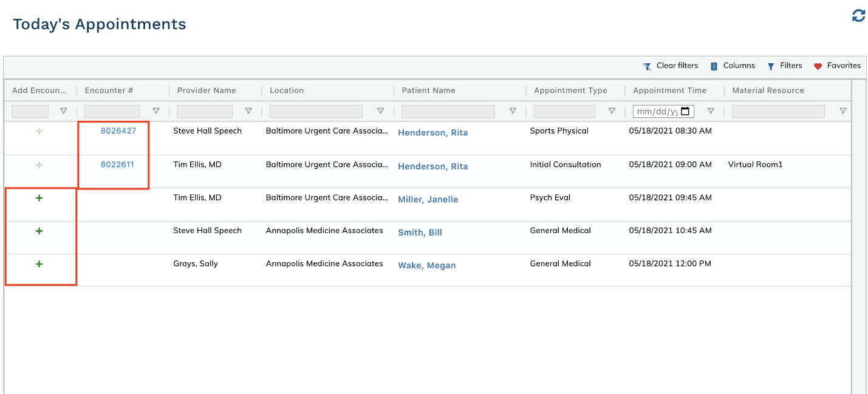Focus the Provider Name filter field

point(205,111)
